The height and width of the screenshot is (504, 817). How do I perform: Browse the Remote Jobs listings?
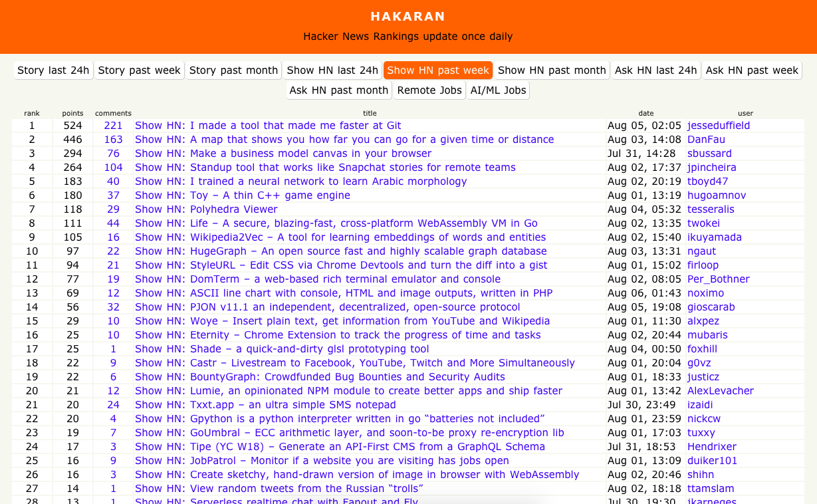click(429, 90)
